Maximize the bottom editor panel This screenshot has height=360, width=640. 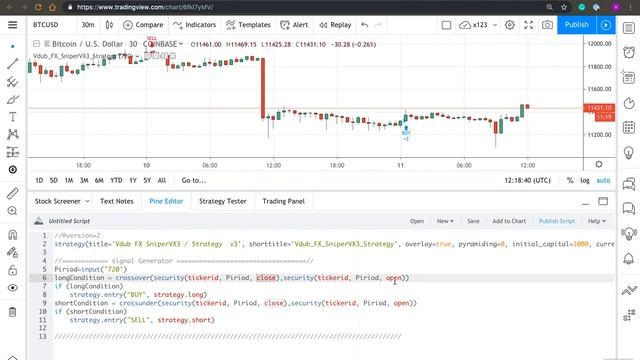(x=603, y=201)
